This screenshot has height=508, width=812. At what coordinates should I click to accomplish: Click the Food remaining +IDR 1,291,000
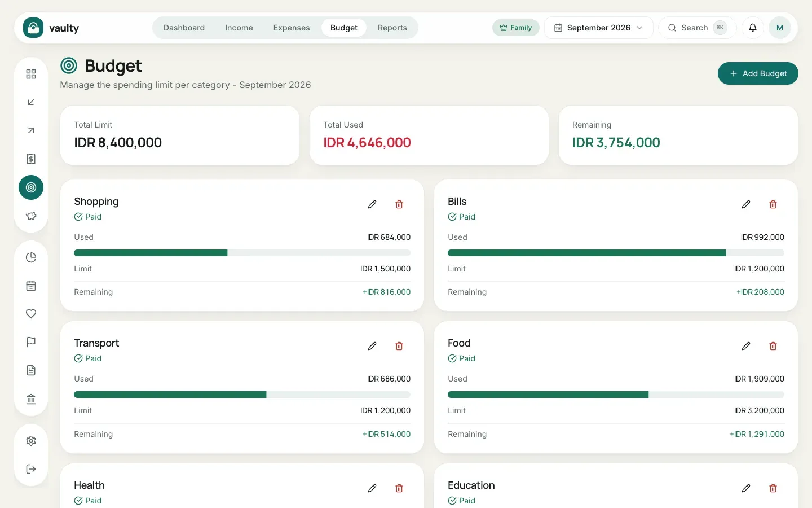point(757,434)
